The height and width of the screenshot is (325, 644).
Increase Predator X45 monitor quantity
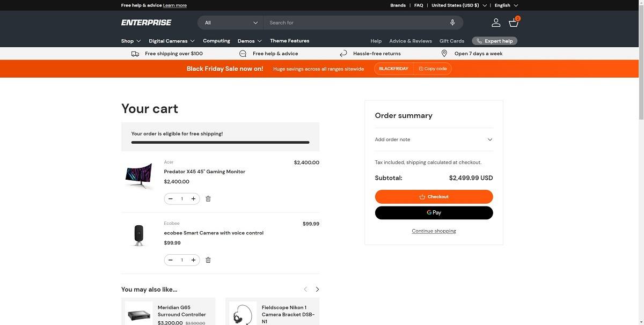[x=193, y=198]
